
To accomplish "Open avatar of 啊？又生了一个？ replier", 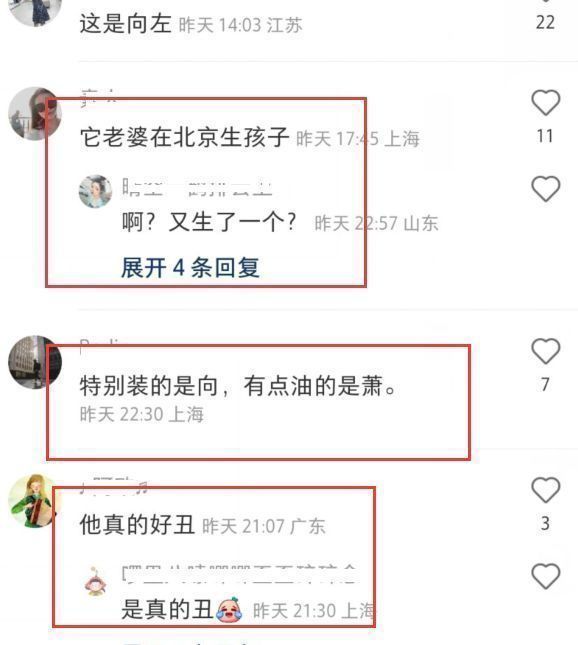I will coord(95,192).
